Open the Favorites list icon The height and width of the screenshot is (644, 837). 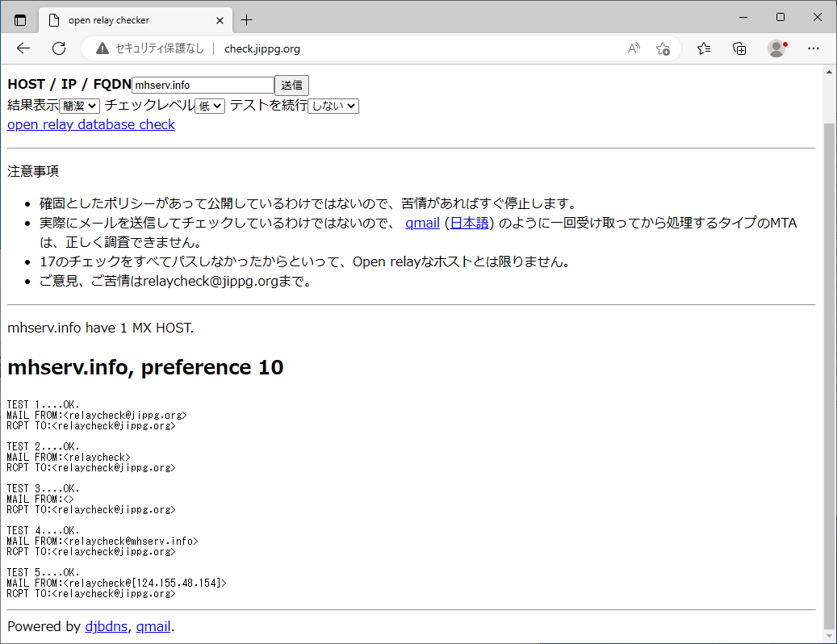point(704,48)
